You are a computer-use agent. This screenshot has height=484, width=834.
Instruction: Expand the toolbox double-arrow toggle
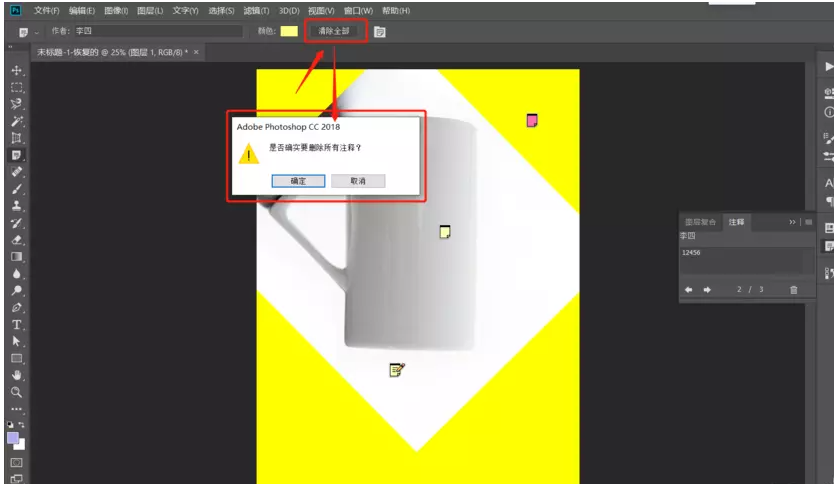click(x=10, y=47)
